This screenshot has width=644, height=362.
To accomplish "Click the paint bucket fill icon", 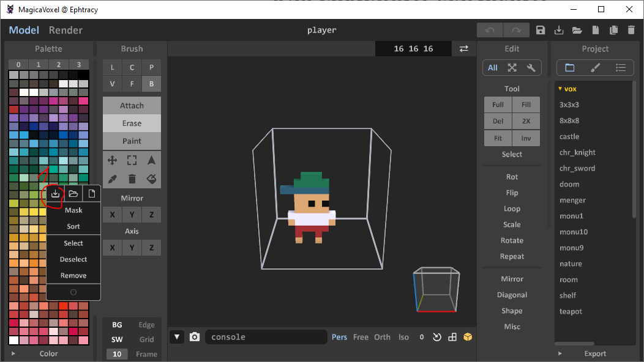I will click(x=151, y=179).
